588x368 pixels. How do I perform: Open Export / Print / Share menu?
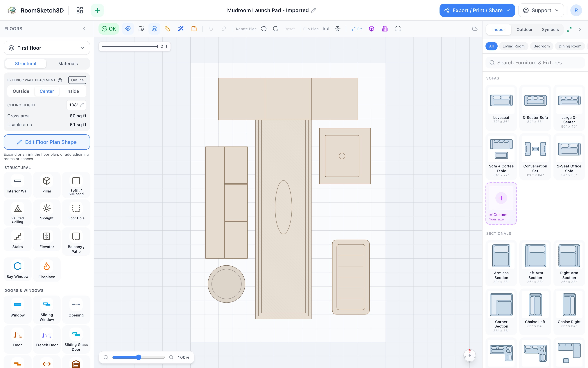(477, 10)
